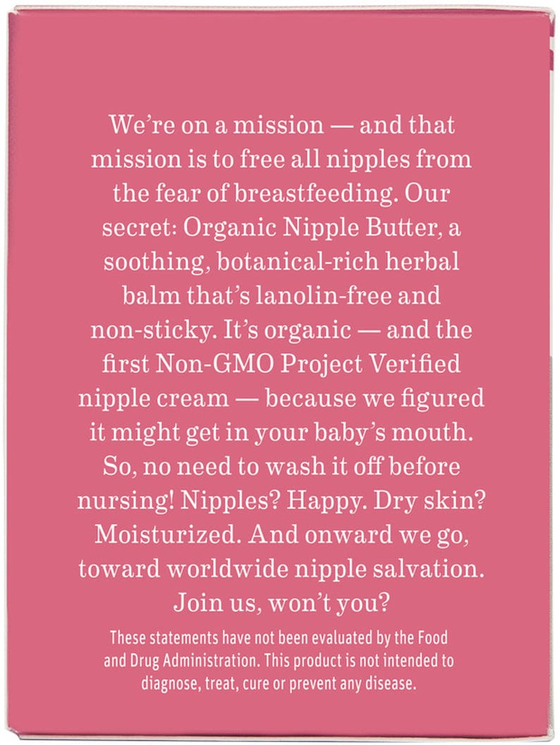
Task: Click the word "nursing!" in the text
Action: 124,499
